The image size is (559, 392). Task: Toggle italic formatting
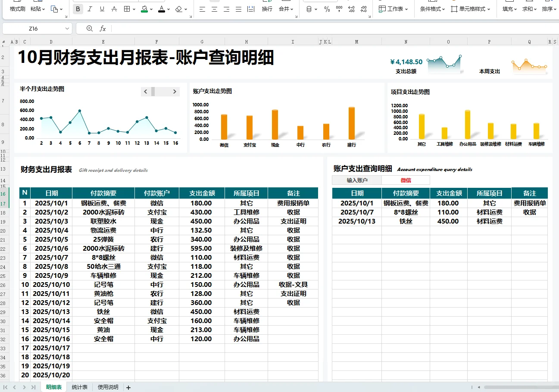(90, 9)
